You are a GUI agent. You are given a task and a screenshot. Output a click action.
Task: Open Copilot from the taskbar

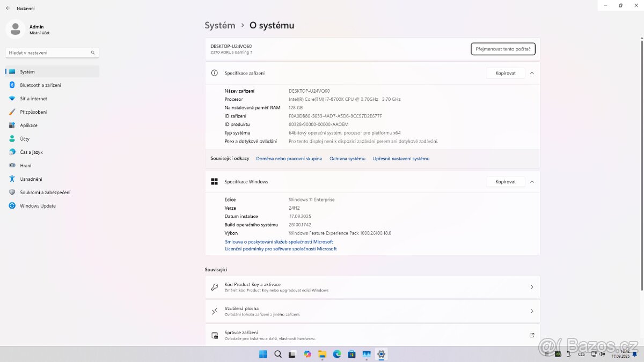306,354
